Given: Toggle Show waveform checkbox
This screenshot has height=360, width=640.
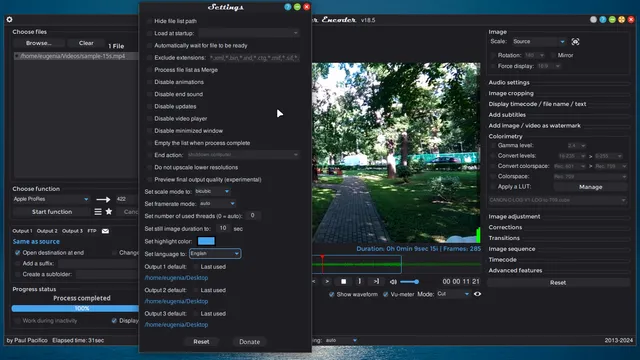Looking at the screenshot, I should [x=331, y=294].
